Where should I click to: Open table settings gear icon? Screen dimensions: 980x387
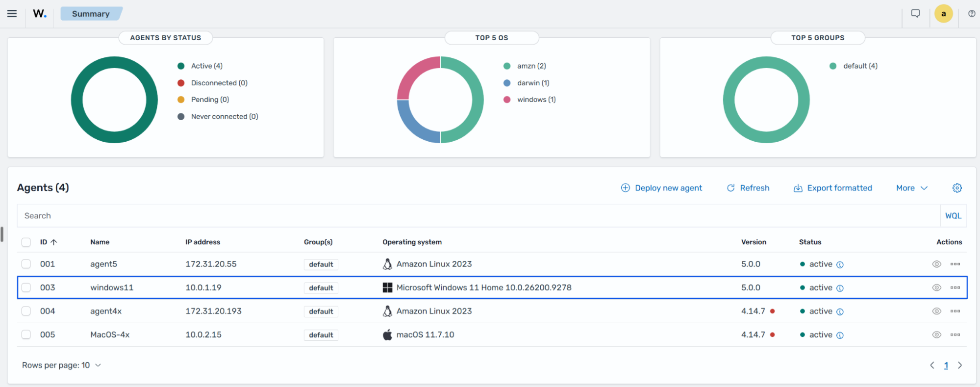(957, 188)
